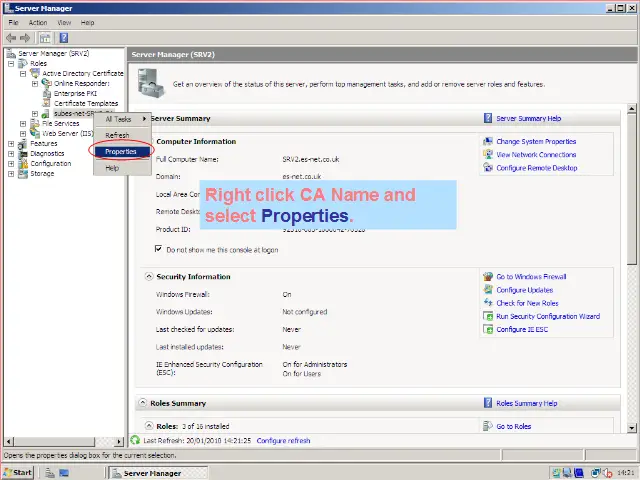Collapse the Roles Summary section
This screenshot has height=480, width=640.
pos(142,403)
